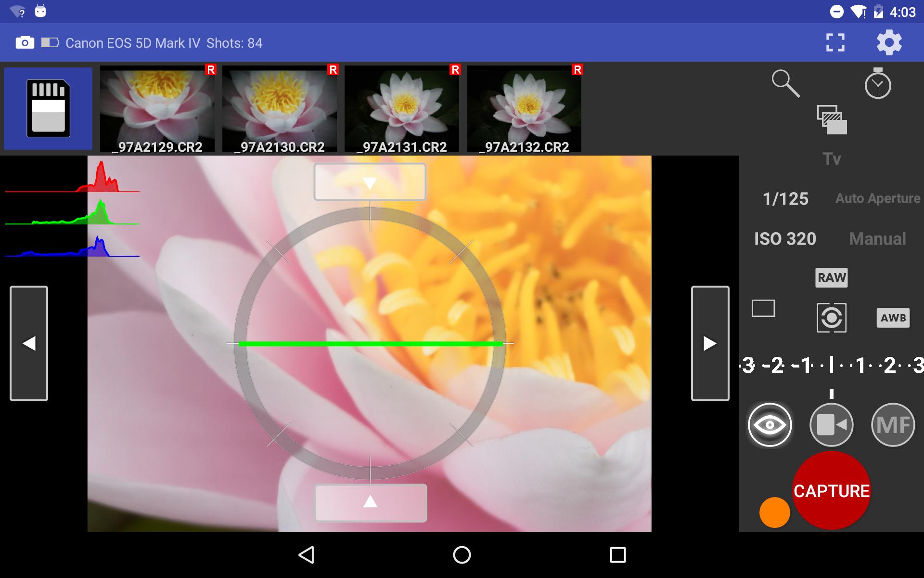
Task: Open the self-timer stopwatch icon
Action: [x=877, y=84]
